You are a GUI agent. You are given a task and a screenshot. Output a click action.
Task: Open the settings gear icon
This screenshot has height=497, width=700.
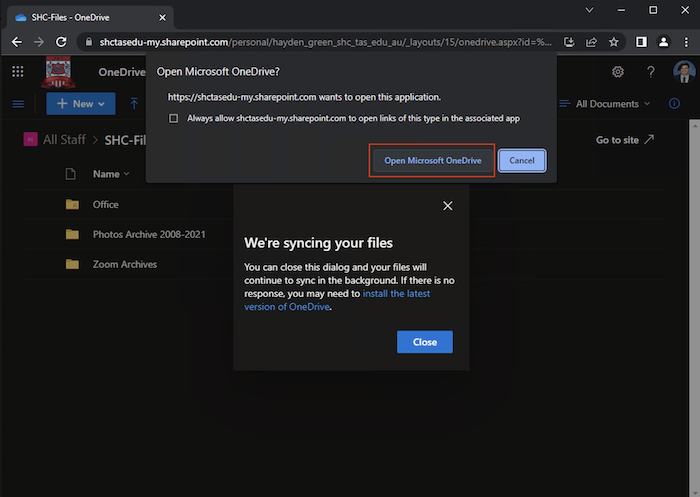click(618, 72)
